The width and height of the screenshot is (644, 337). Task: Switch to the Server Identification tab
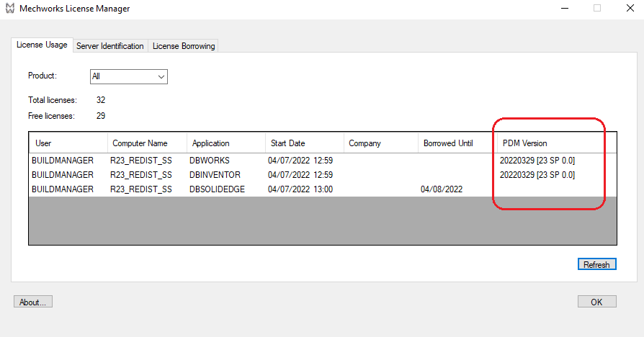pyautogui.click(x=110, y=46)
